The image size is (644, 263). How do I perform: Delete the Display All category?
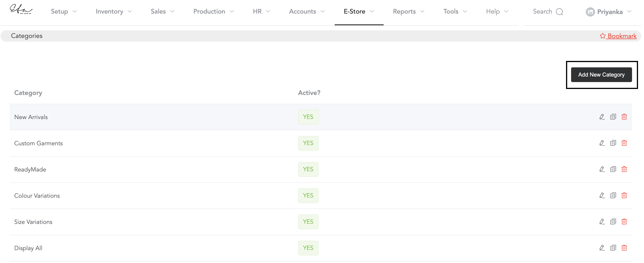624,248
